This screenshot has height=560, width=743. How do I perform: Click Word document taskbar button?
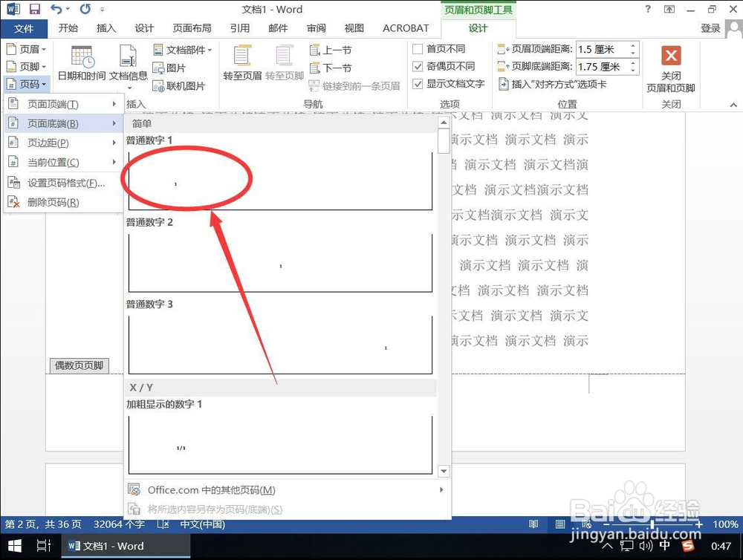pos(126,546)
